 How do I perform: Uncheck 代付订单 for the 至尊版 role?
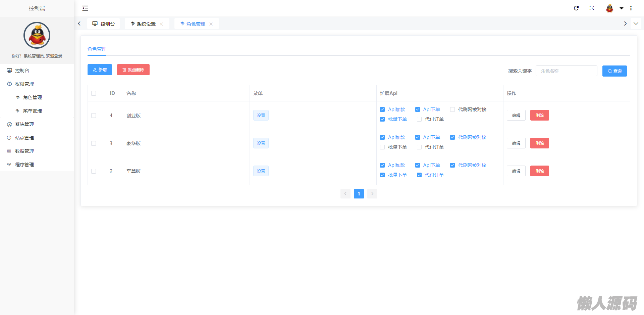click(419, 175)
